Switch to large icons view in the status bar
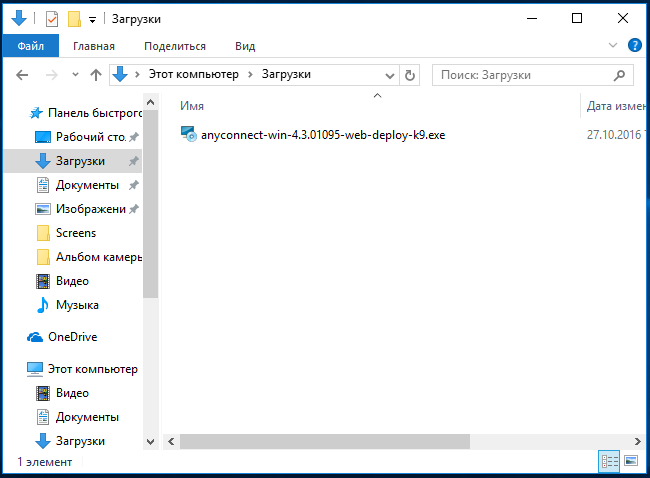 tap(631, 461)
